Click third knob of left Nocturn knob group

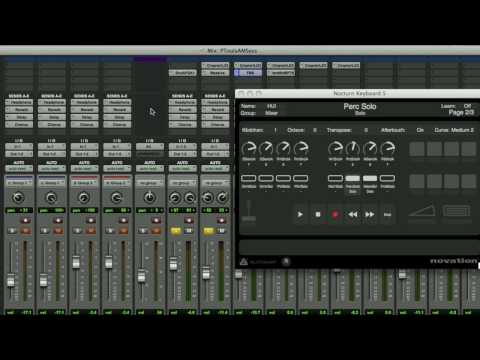pyautogui.click(x=283, y=148)
